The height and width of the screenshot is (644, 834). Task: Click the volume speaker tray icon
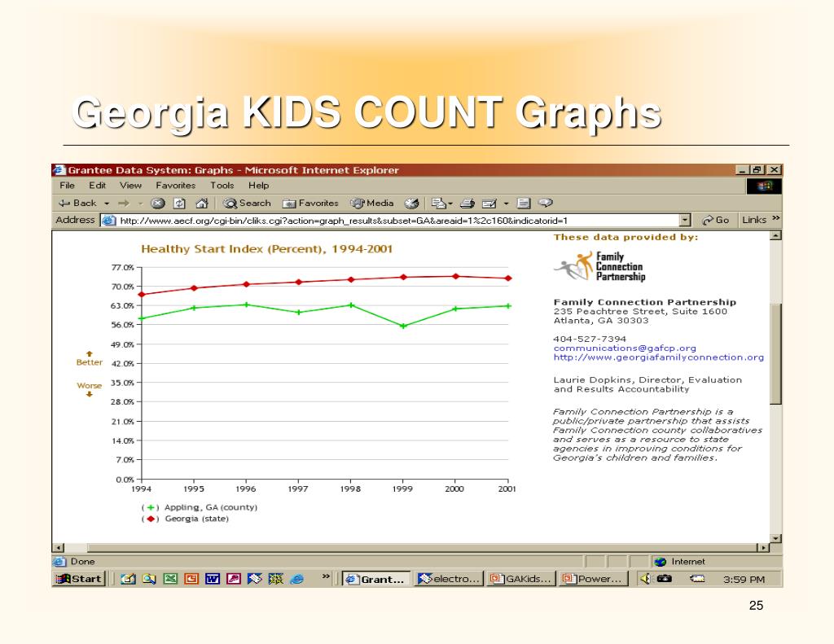point(645,579)
